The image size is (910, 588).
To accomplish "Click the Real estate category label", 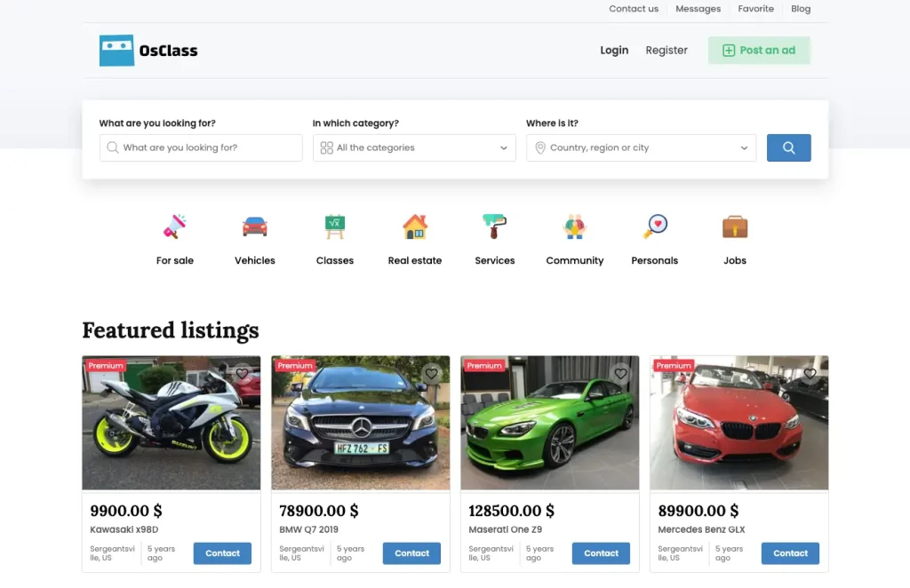I will click(415, 260).
